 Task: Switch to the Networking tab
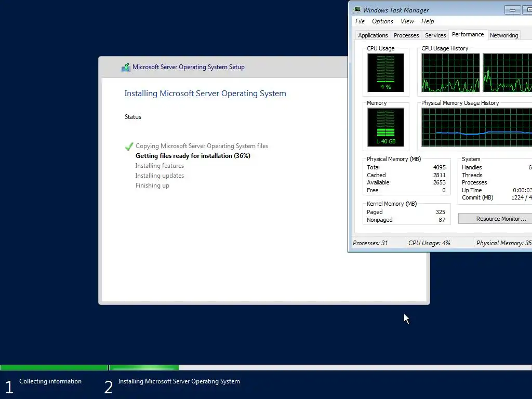(504, 35)
